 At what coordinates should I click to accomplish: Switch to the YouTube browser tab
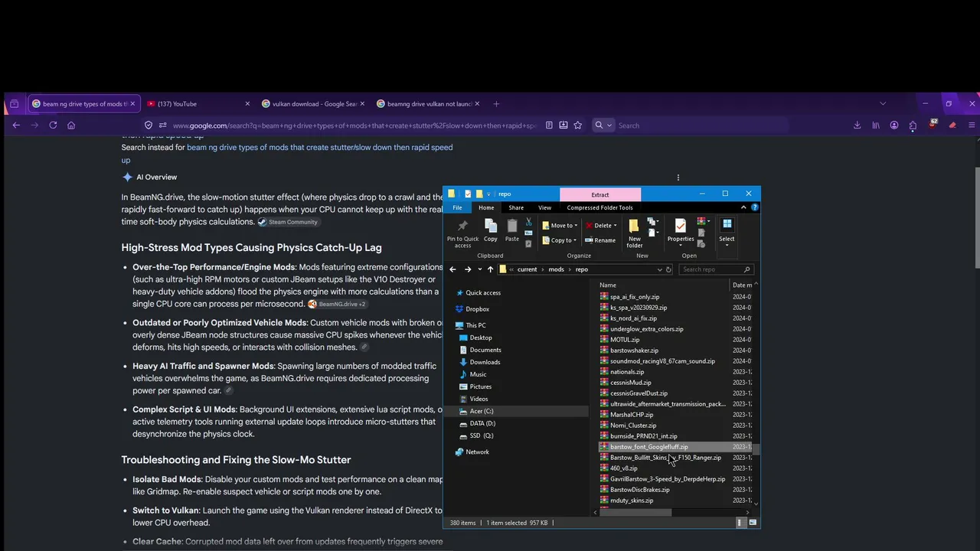coord(196,104)
